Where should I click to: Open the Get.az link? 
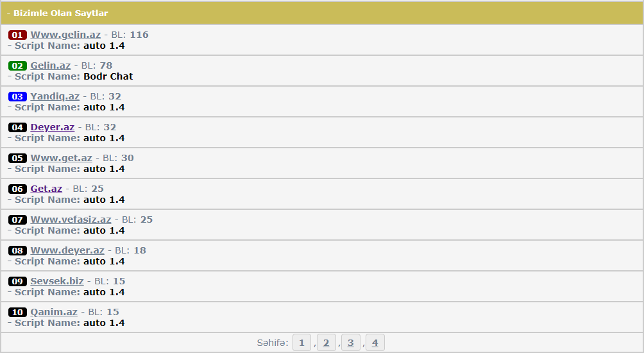tap(46, 189)
